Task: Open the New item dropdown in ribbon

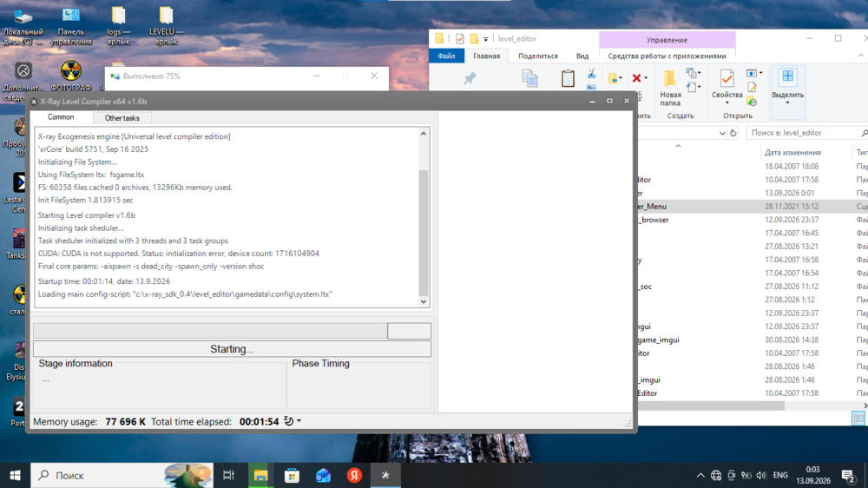Action: [693, 73]
